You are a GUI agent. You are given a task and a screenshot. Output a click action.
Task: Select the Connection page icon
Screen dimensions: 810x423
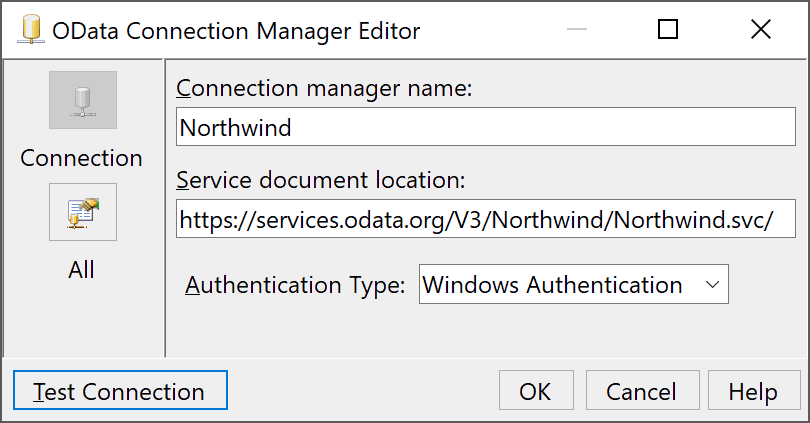(x=83, y=100)
